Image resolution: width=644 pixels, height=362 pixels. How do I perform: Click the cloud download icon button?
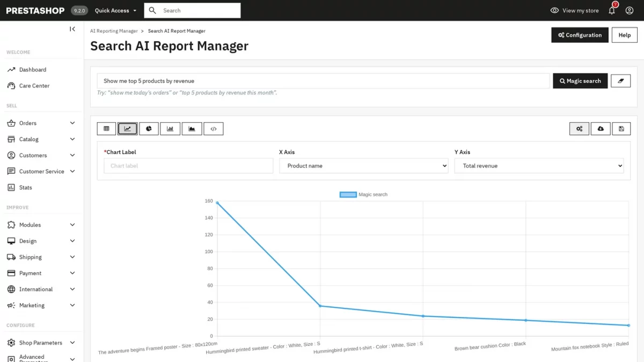[x=601, y=129]
